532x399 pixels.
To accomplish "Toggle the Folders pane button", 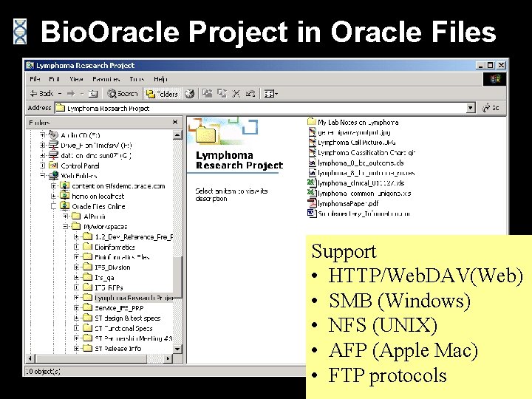I will pyautogui.click(x=162, y=93).
